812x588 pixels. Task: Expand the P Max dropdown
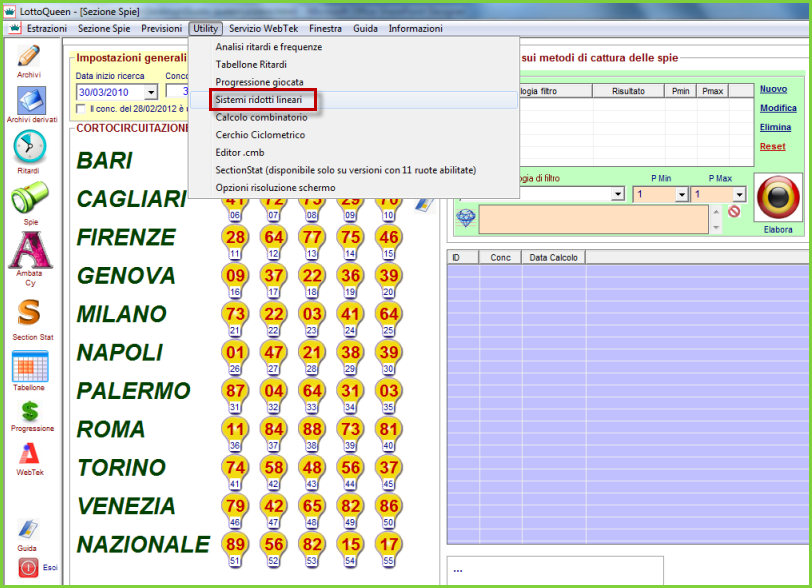point(739,195)
